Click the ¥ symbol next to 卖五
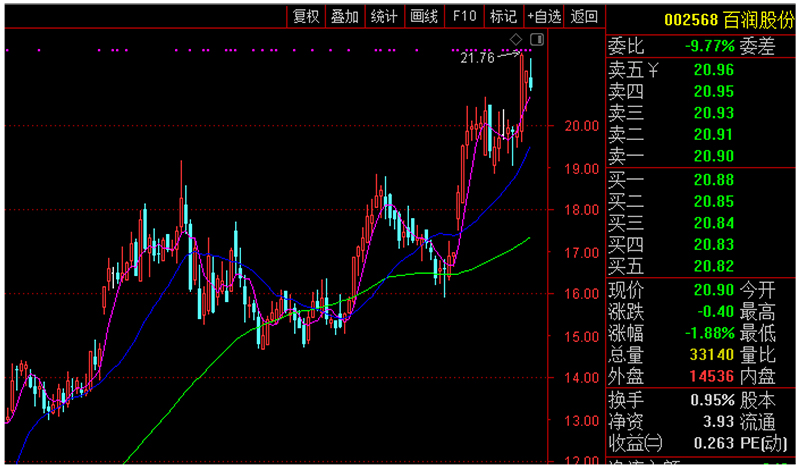The height and width of the screenshot is (468, 800). pyautogui.click(x=654, y=70)
